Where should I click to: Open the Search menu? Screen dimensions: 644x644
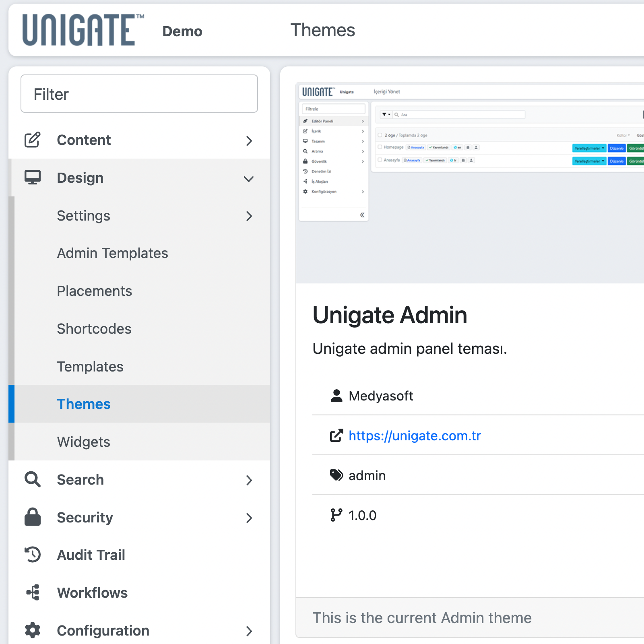pyautogui.click(x=80, y=480)
